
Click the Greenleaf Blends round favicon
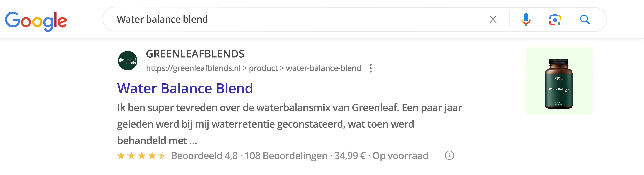click(x=127, y=61)
